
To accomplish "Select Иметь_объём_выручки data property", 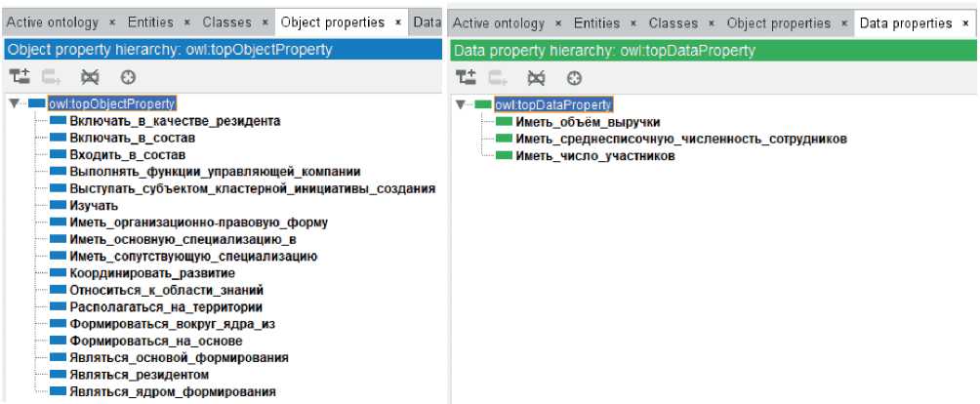I will [588, 122].
